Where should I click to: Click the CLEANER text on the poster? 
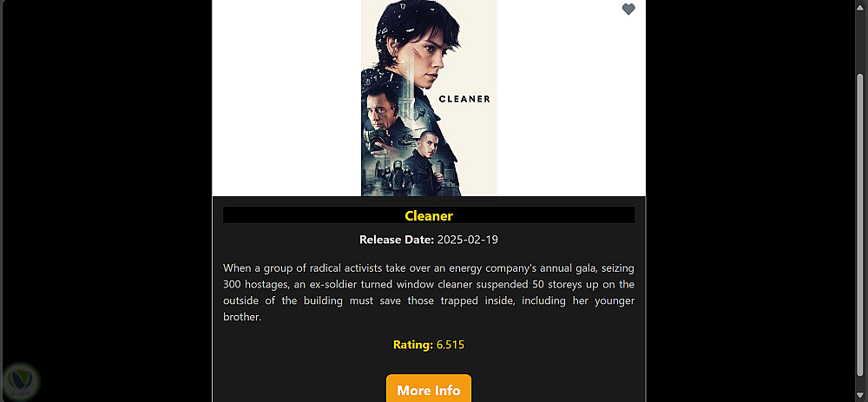point(464,99)
